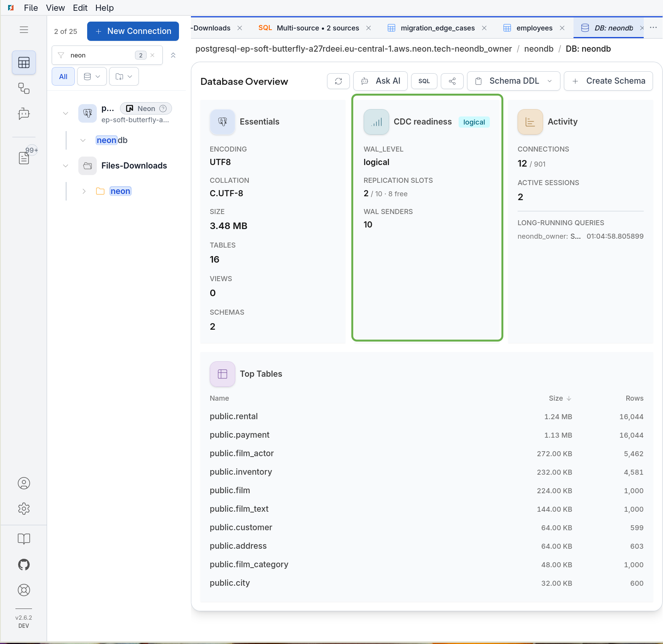Image resolution: width=663 pixels, height=644 pixels.
Task: Click the public.rental table row
Action: tap(427, 416)
